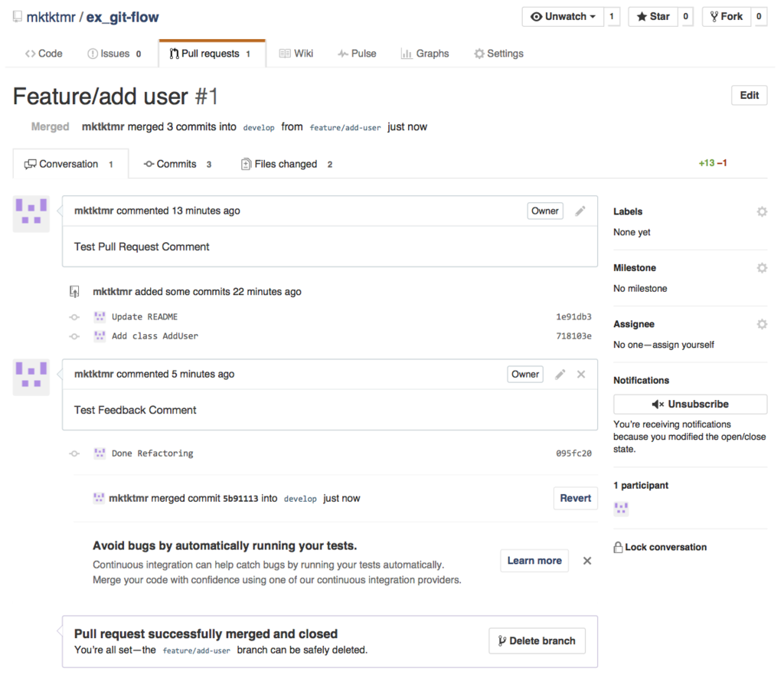Click the +13 −1 diff stat
Image resolution: width=784 pixels, height=678 pixels.
tap(713, 163)
